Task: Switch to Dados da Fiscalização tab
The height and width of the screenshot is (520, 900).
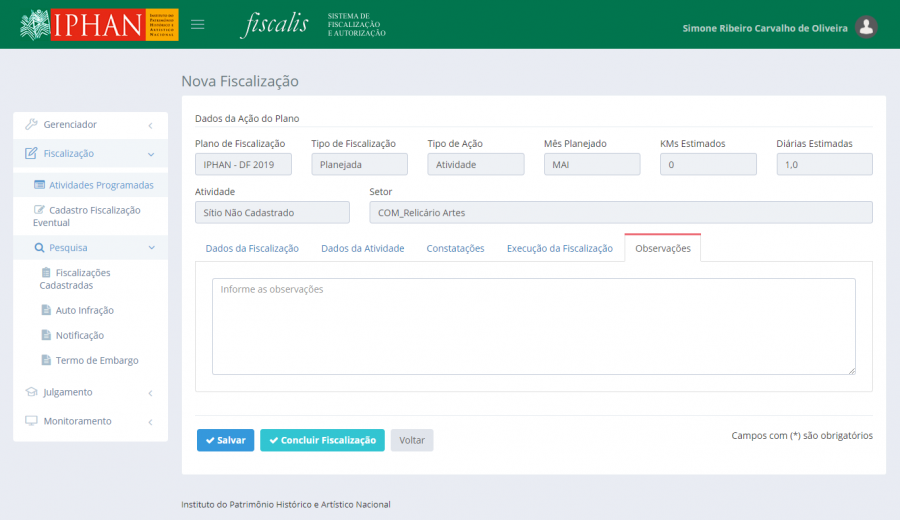Action: 252,248
